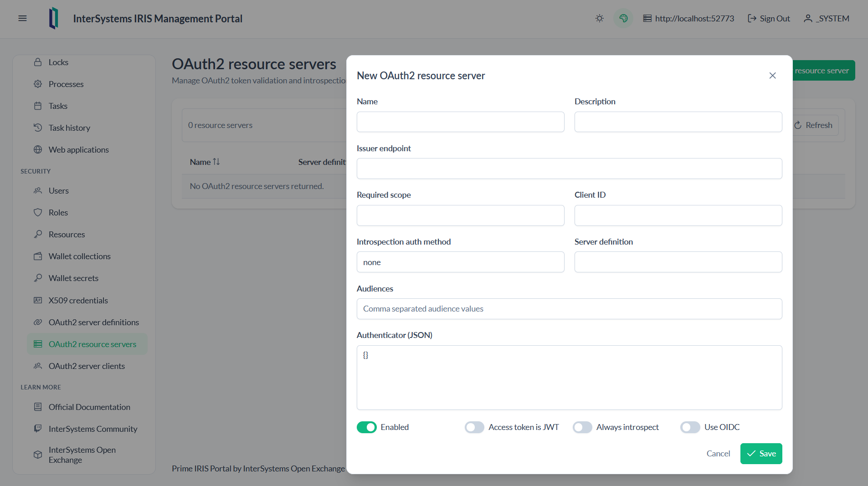Click the InterSystems IRIS logo
The width and height of the screenshot is (868, 486).
click(54, 18)
